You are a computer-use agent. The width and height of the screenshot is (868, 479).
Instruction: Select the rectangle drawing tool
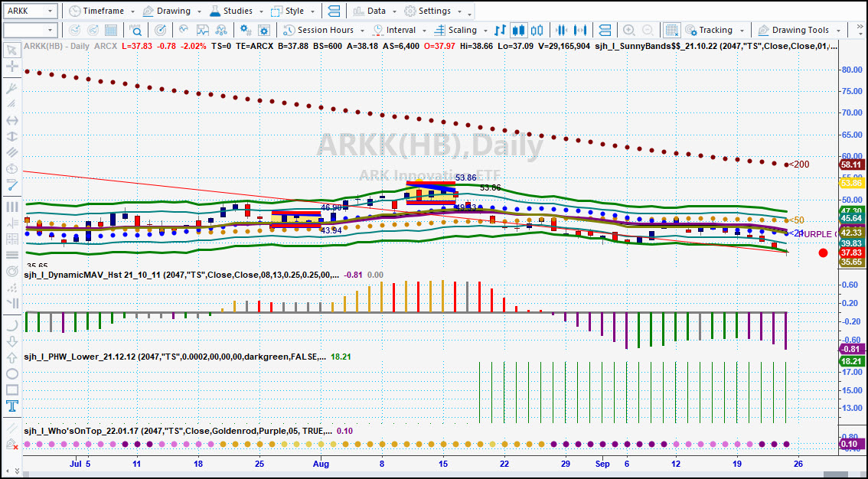(11, 390)
